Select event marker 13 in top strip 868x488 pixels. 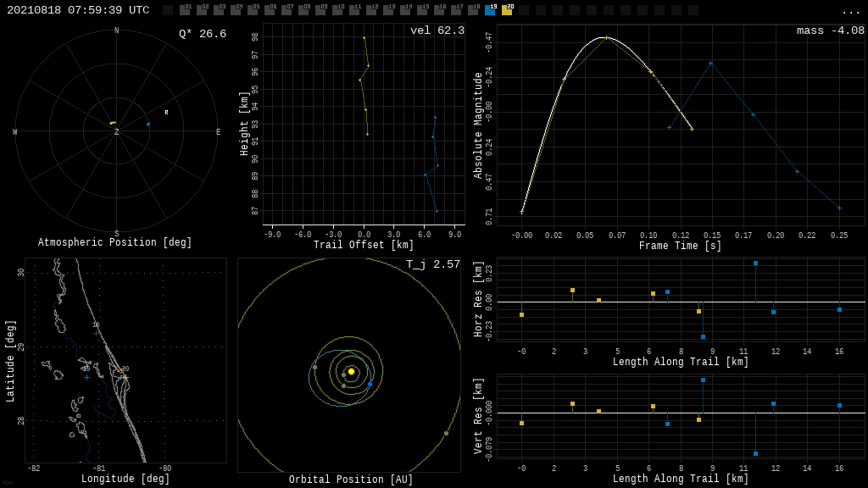pyautogui.click(x=388, y=9)
